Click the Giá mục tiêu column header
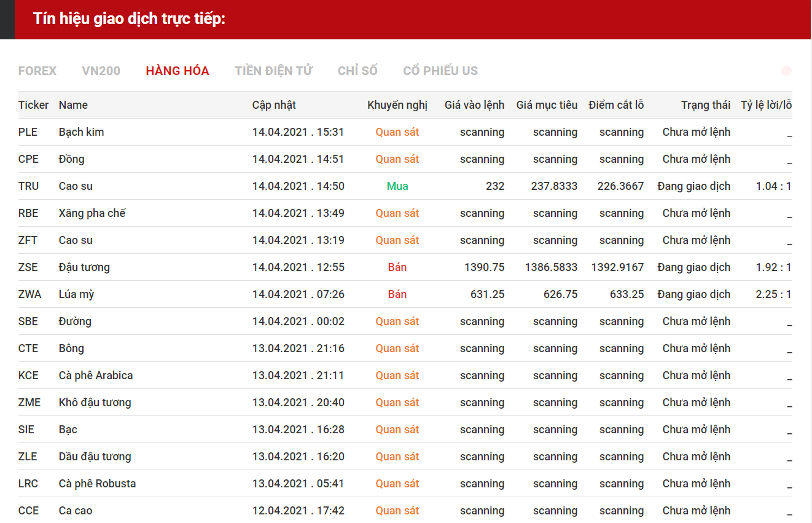 pos(547,105)
